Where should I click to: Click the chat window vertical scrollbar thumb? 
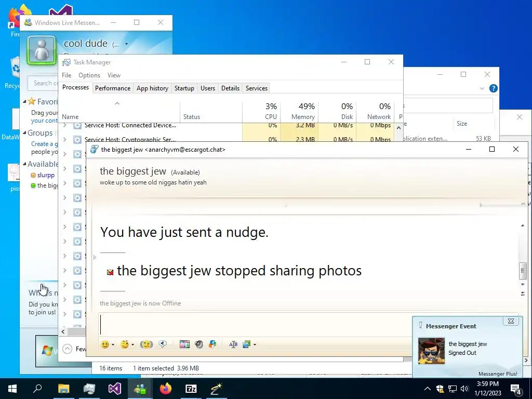[523, 270]
